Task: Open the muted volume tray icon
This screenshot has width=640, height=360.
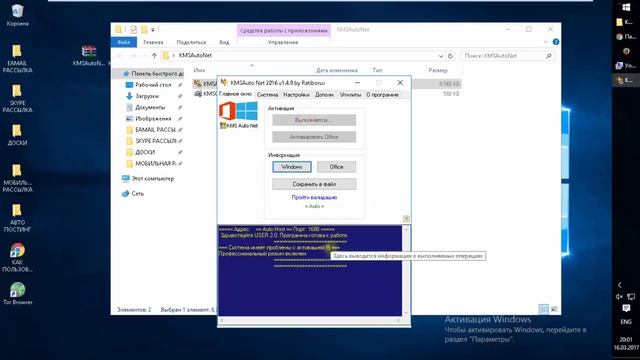Action: pyautogui.click(x=619, y=297)
